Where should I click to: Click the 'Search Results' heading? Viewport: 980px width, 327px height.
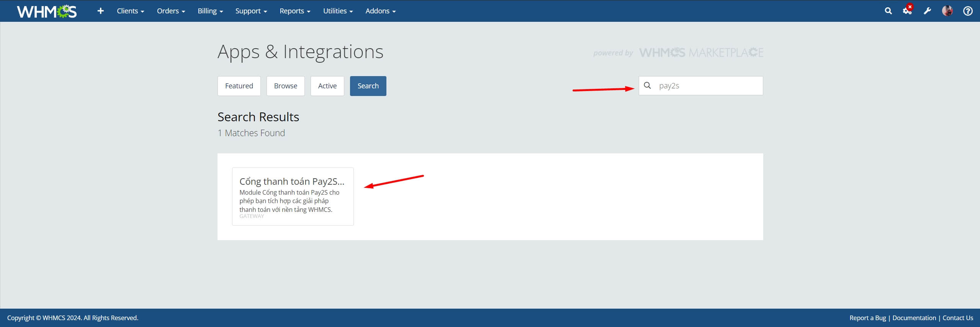[258, 117]
